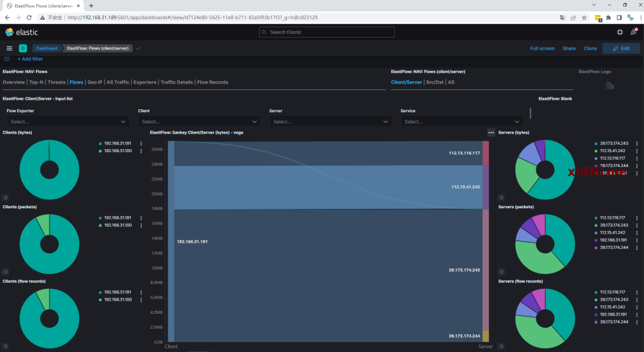The height and width of the screenshot is (352, 644).
Task: Open filter options menu beside Add filter
Action: coord(7,59)
